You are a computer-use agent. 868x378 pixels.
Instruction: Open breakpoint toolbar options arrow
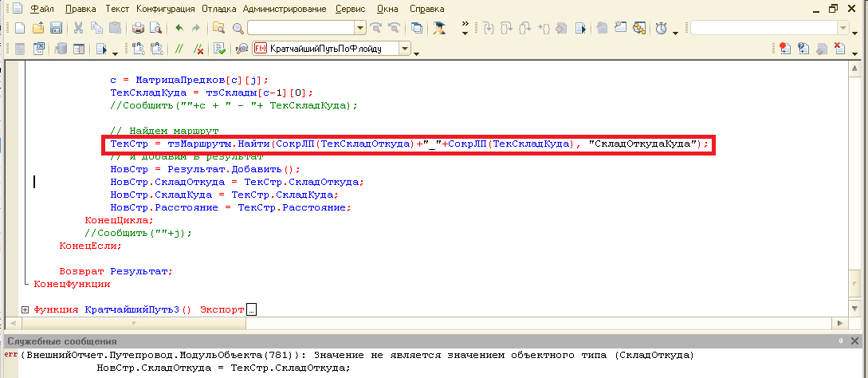855,53
